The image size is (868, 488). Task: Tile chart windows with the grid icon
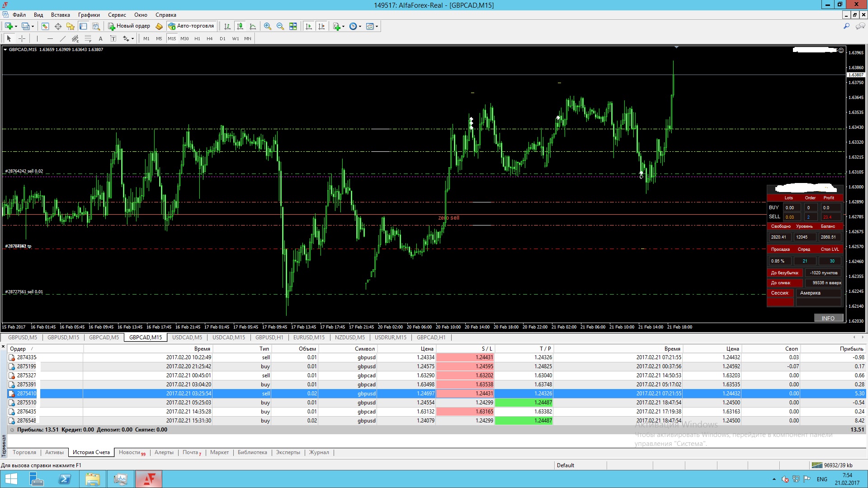click(293, 26)
